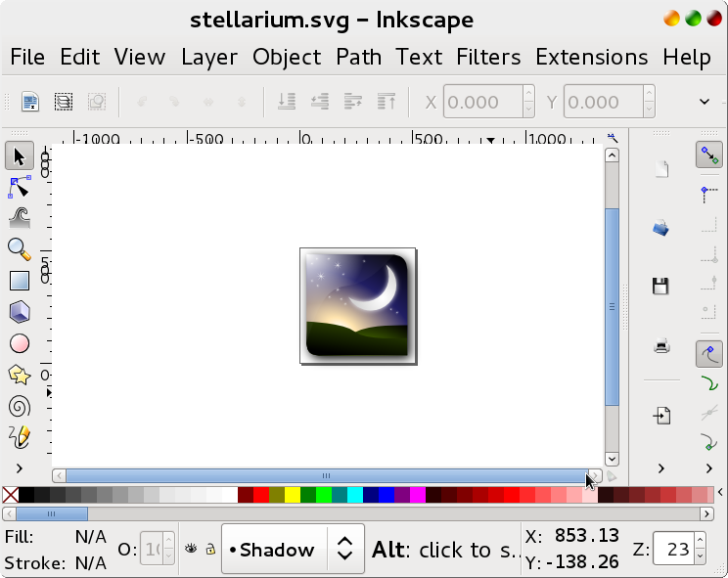
Task: Open color palette menu arrow
Action: pos(720,492)
